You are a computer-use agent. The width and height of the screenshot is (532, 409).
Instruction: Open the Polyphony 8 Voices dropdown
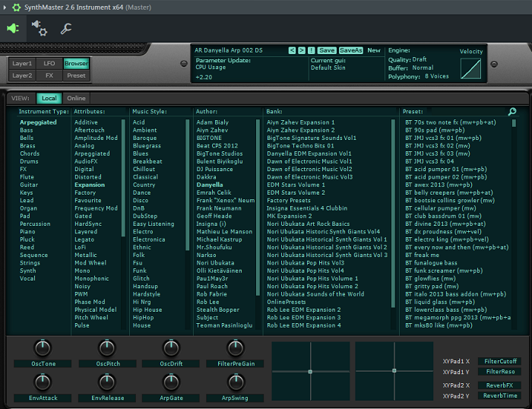pyautogui.click(x=437, y=76)
